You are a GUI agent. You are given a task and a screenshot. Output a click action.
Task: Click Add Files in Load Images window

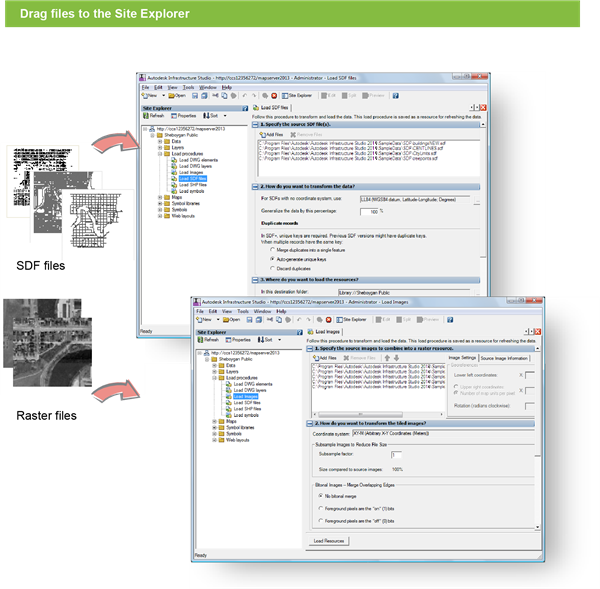point(325,358)
